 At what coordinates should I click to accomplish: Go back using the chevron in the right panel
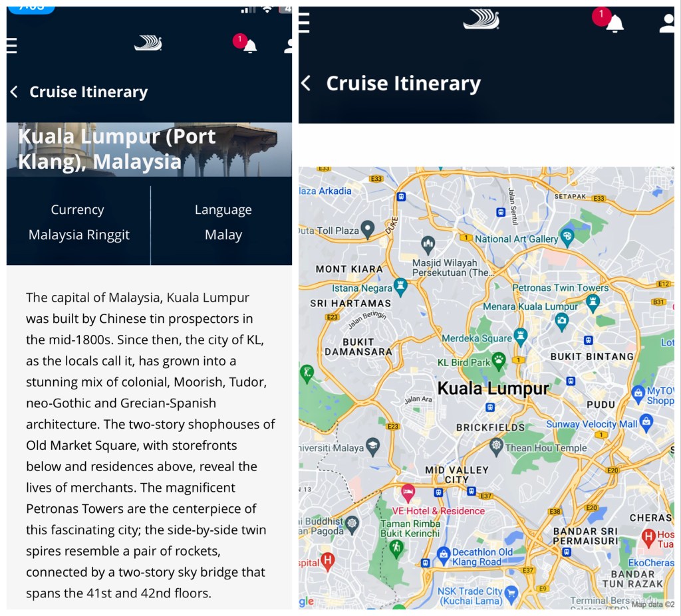pyautogui.click(x=306, y=83)
